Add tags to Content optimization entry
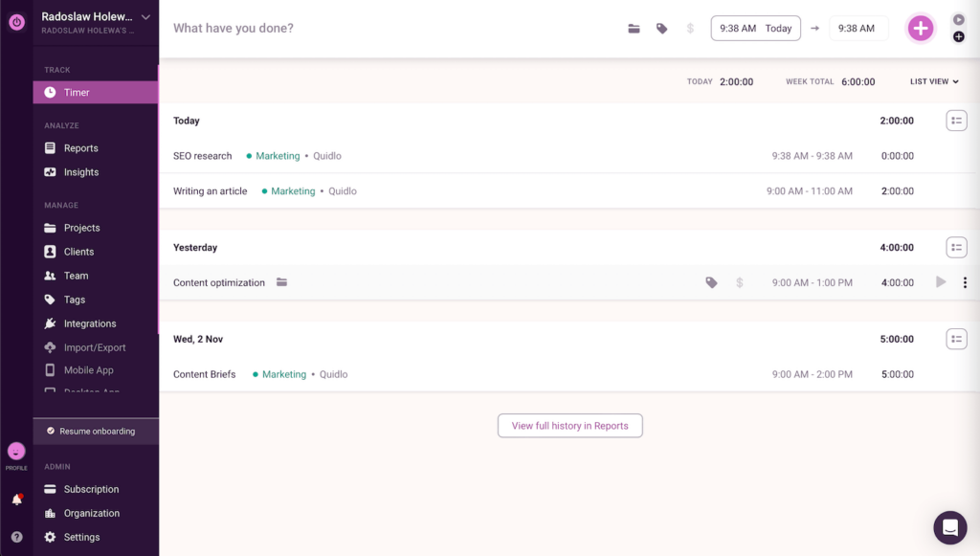980x556 pixels. (x=711, y=282)
